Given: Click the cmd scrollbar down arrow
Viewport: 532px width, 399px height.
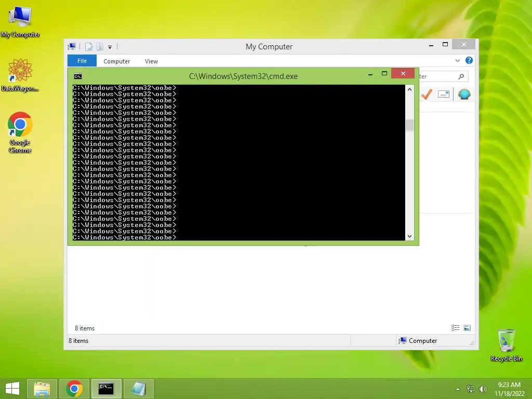Looking at the screenshot, I should pyautogui.click(x=409, y=236).
